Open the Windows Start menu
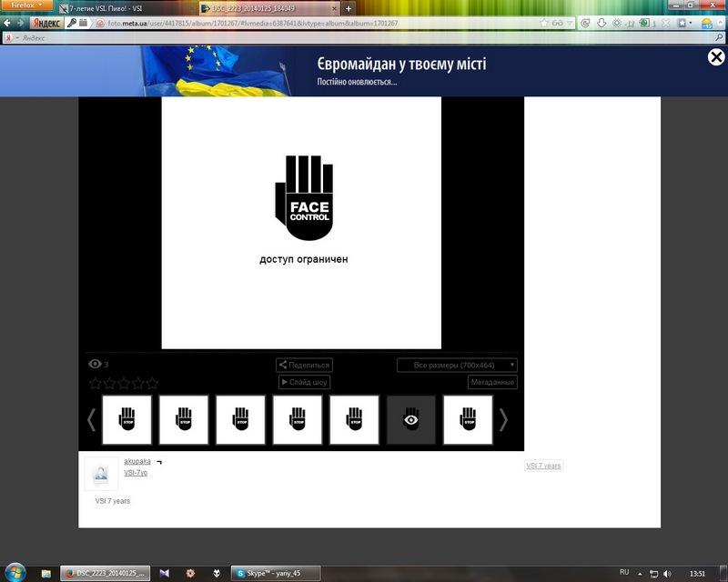The width and height of the screenshot is (728, 582). click(x=15, y=573)
